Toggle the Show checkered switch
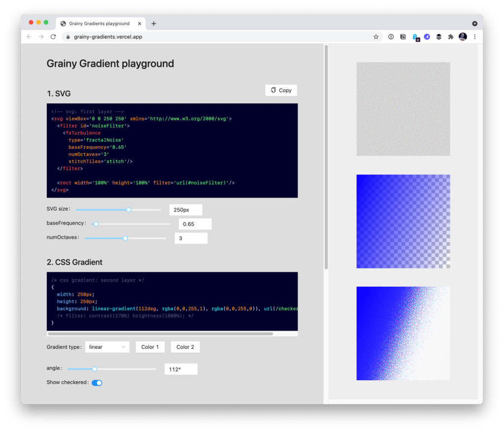The width and height of the screenshot is (504, 432). point(97,383)
